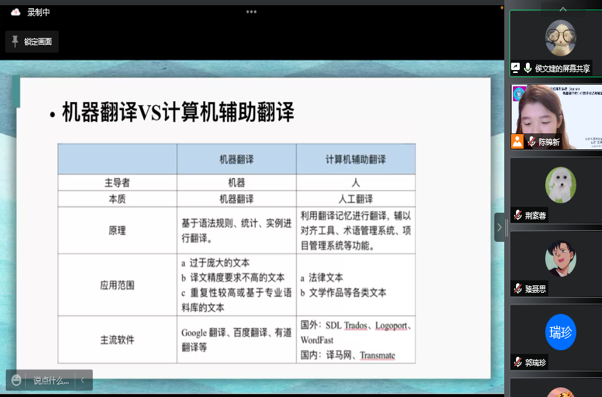Screen dimensions: 602x397
Task: Click the 机器翻译 cell in the 本质 row
Action: [236, 199]
